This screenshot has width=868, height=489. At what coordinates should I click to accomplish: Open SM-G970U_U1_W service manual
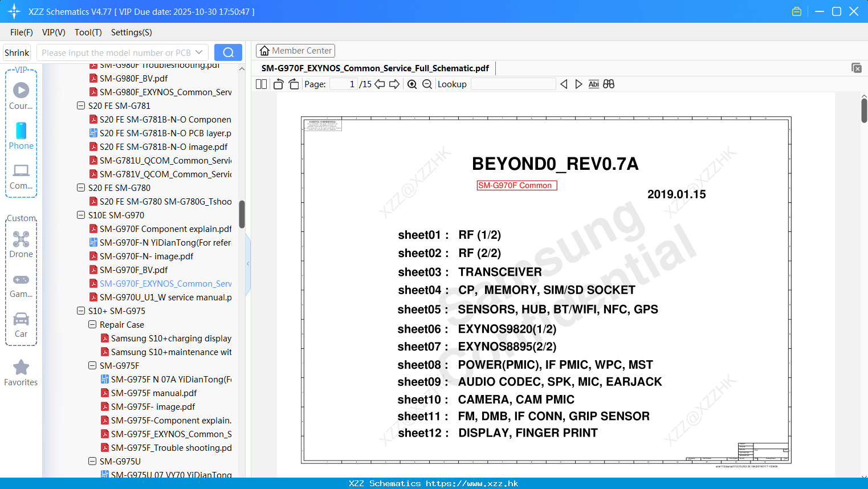[x=160, y=297]
